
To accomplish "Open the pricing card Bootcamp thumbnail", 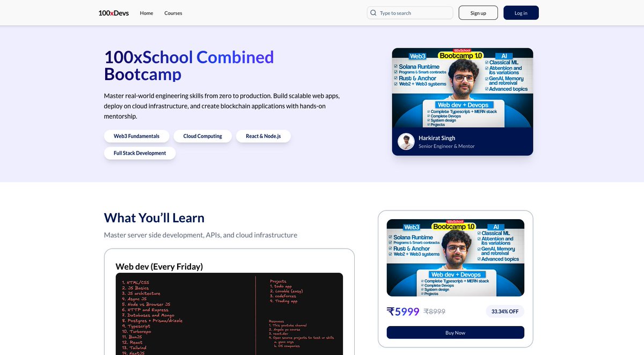I will tap(456, 258).
